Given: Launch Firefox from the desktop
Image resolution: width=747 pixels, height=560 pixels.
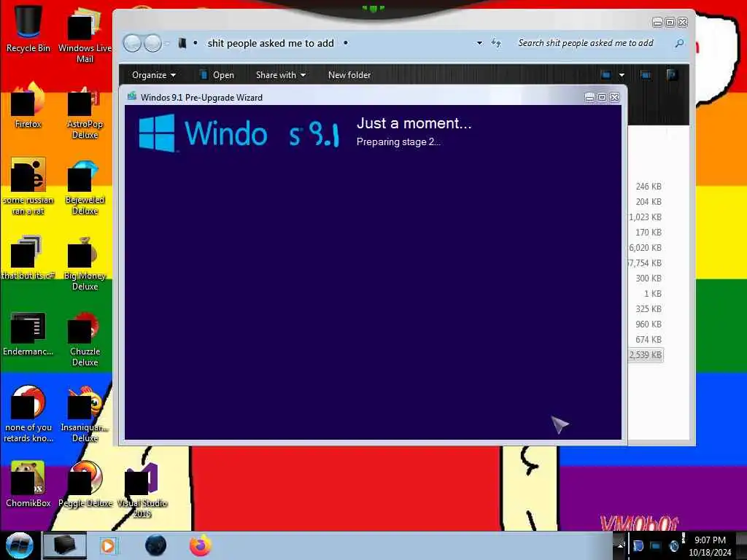Looking at the screenshot, I should tap(28, 105).
